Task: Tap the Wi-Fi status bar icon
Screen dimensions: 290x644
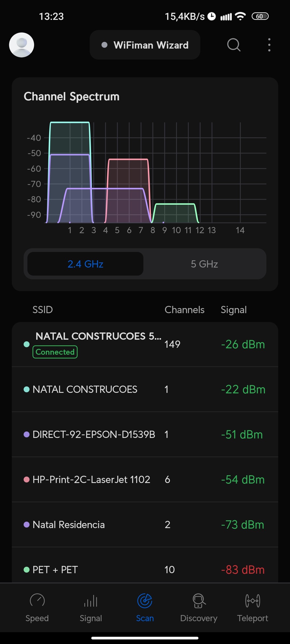Action: coord(240,16)
